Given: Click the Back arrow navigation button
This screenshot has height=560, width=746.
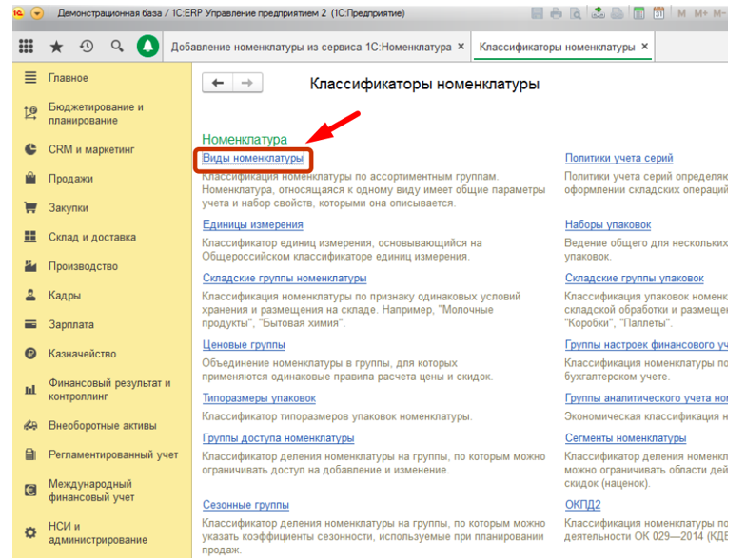Looking at the screenshot, I should click(217, 83).
